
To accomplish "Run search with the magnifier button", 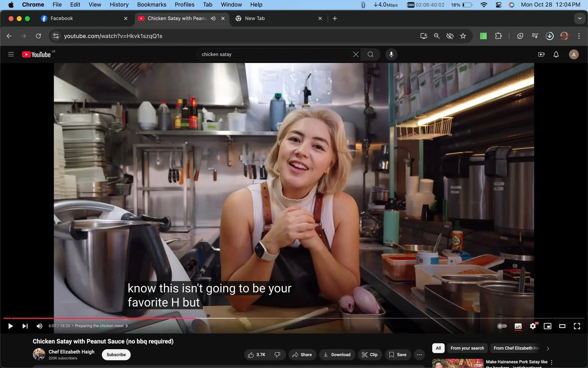I will click(x=370, y=54).
